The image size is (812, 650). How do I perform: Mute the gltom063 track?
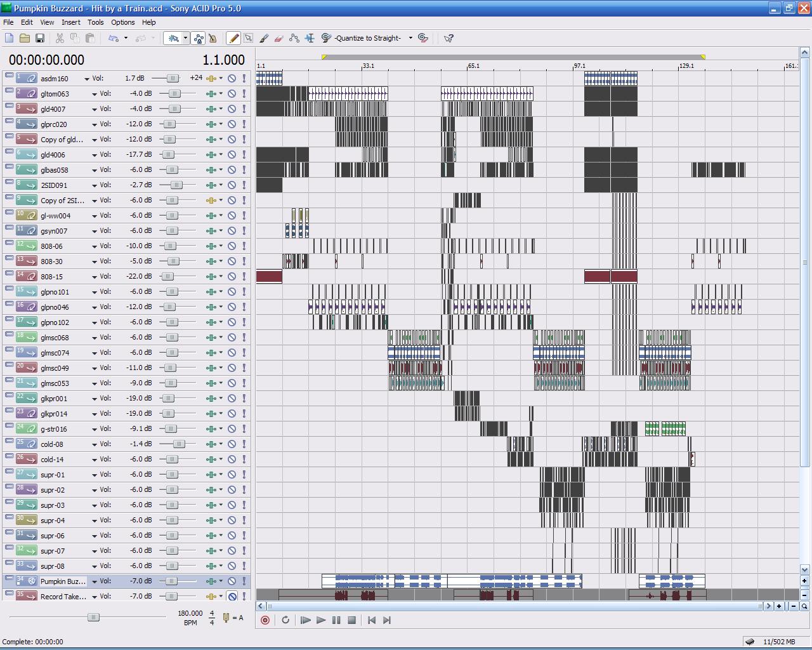point(232,94)
